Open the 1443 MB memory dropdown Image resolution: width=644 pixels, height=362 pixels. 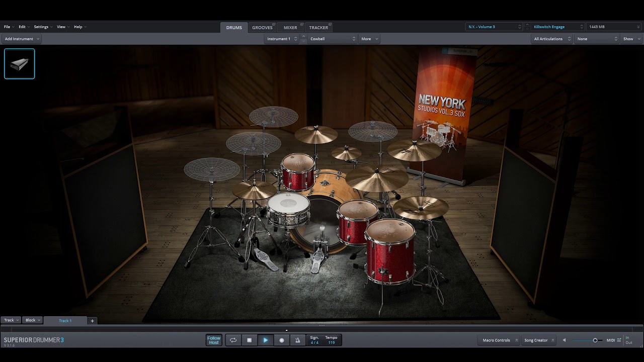613,27
